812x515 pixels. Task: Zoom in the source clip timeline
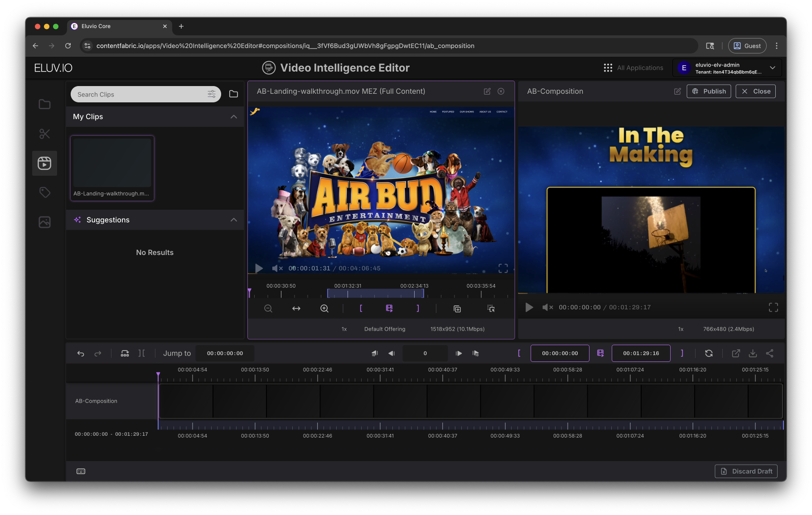(324, 308)
